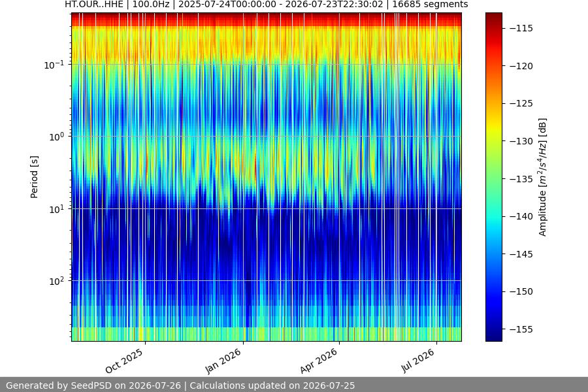This screenshot has width=588, height=392.
Task: Click the −155 colorbar tick label
Action: pyautogui.click(x=521, y=329)
